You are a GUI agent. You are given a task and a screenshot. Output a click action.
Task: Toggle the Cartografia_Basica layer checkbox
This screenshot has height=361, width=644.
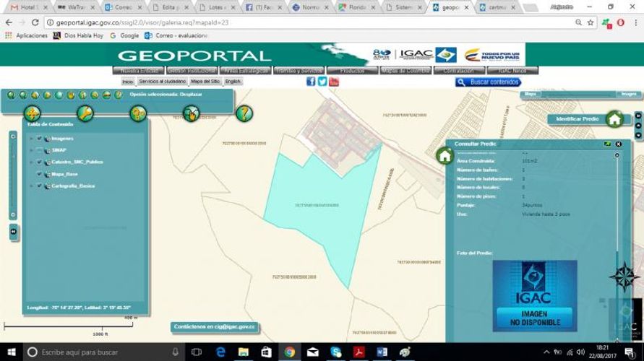[40, 186]
